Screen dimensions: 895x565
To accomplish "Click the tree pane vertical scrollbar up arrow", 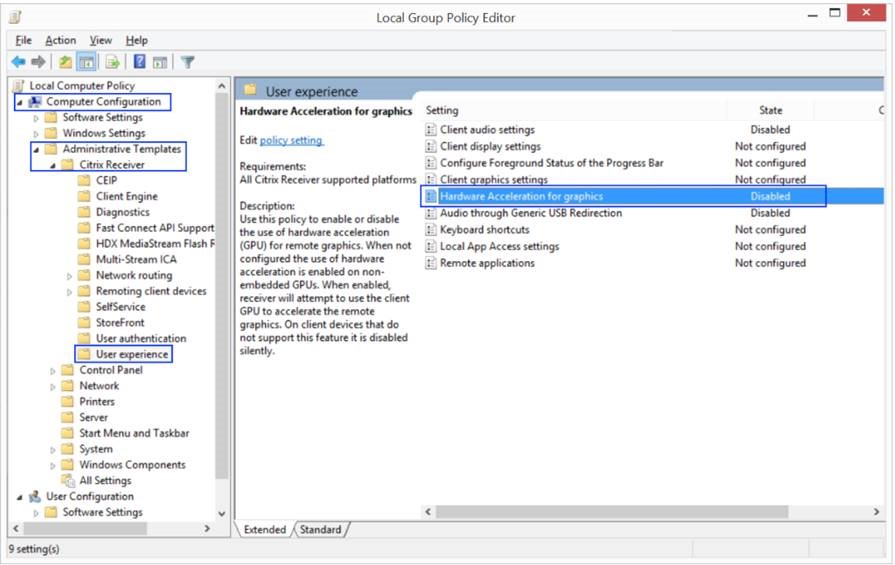I will point(222,86).
